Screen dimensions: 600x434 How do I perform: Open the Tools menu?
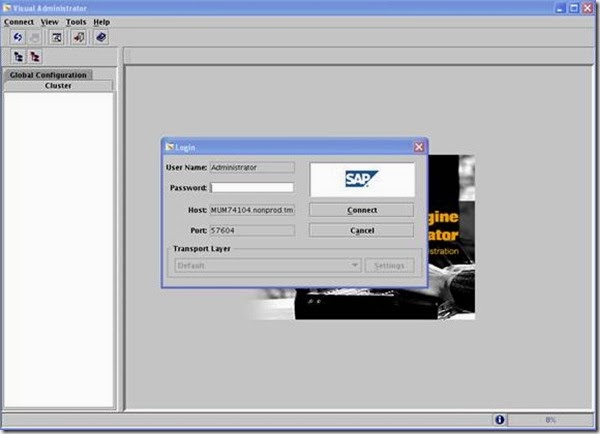(x=76, y=22)
